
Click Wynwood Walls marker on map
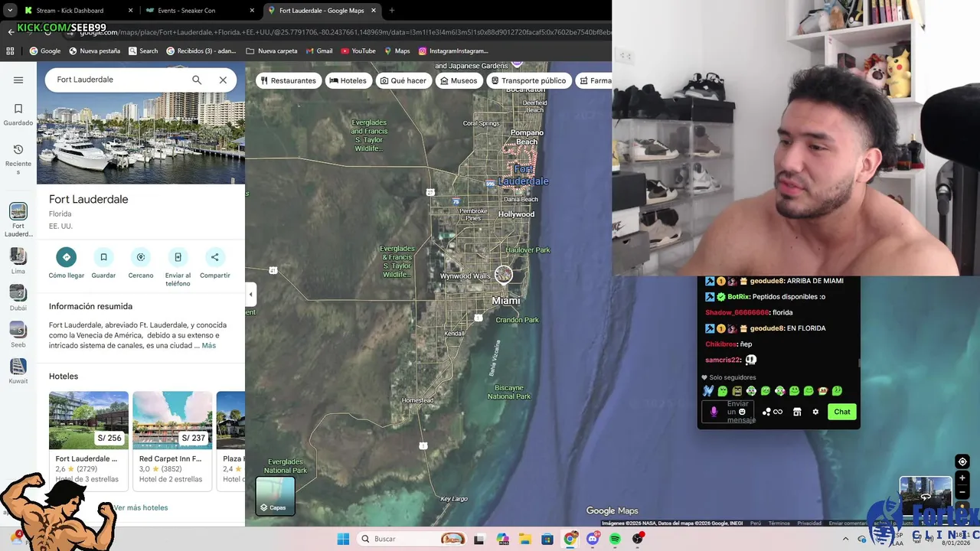click(x=503, y=275)
